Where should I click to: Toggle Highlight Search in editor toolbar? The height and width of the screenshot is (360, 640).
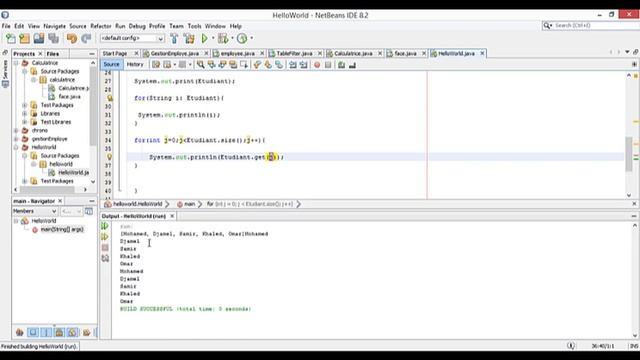(x=233, y=64)
